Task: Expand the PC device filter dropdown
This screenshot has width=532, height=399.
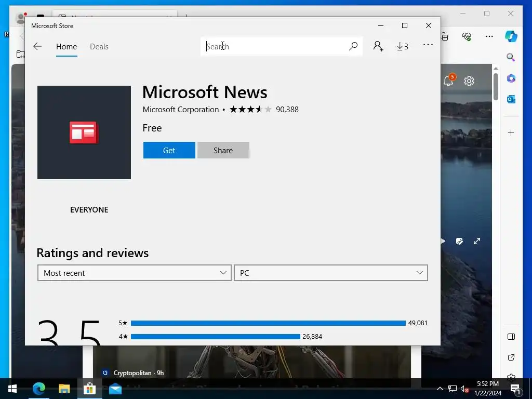Action: point(331,273)
